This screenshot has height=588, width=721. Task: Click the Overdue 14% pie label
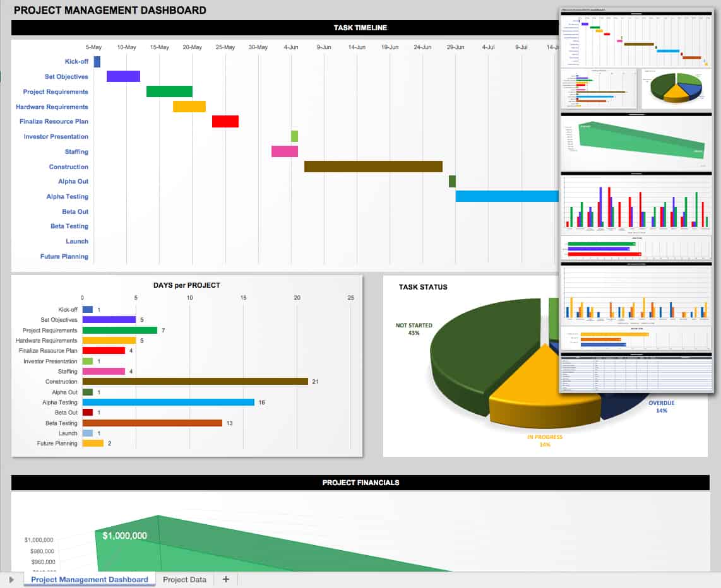(x=661, y=406)
